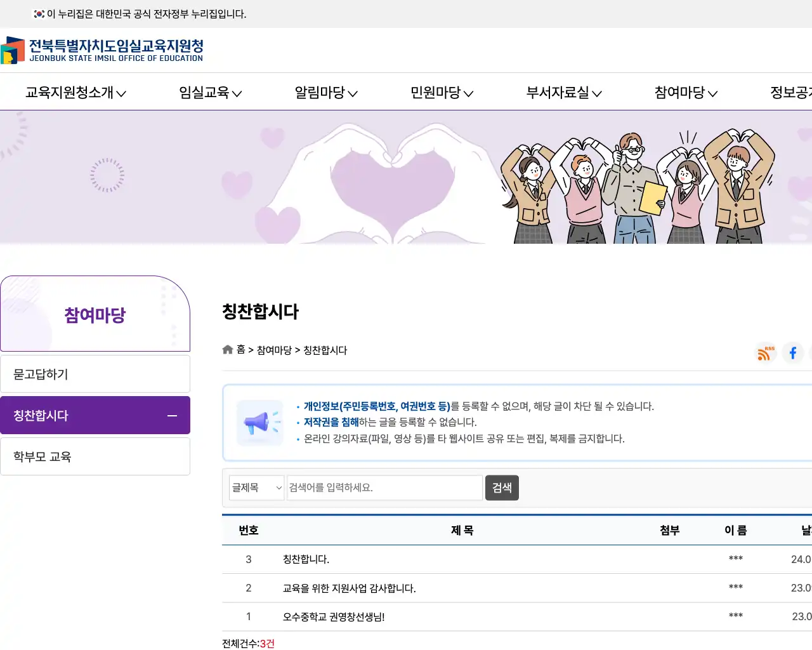Click the home icon in the breadcrumb

[227, 349]
